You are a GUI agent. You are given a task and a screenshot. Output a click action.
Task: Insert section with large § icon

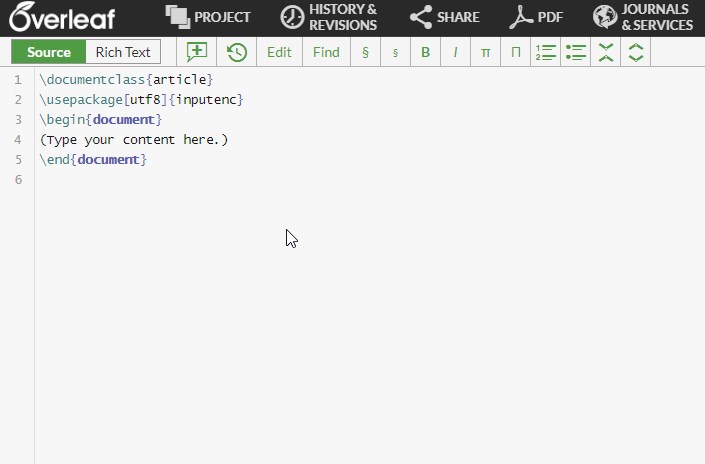365,52
